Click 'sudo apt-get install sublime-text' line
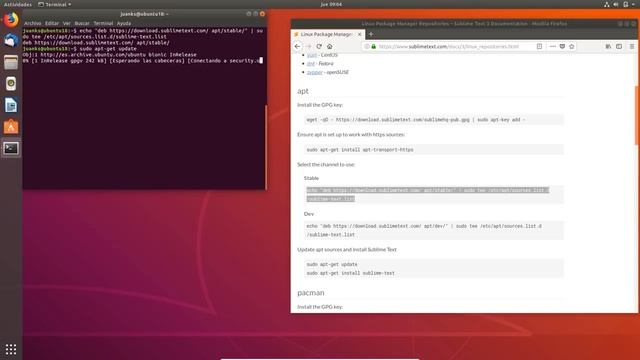This screenshot has height=360, width=640. tap(351, 273)
